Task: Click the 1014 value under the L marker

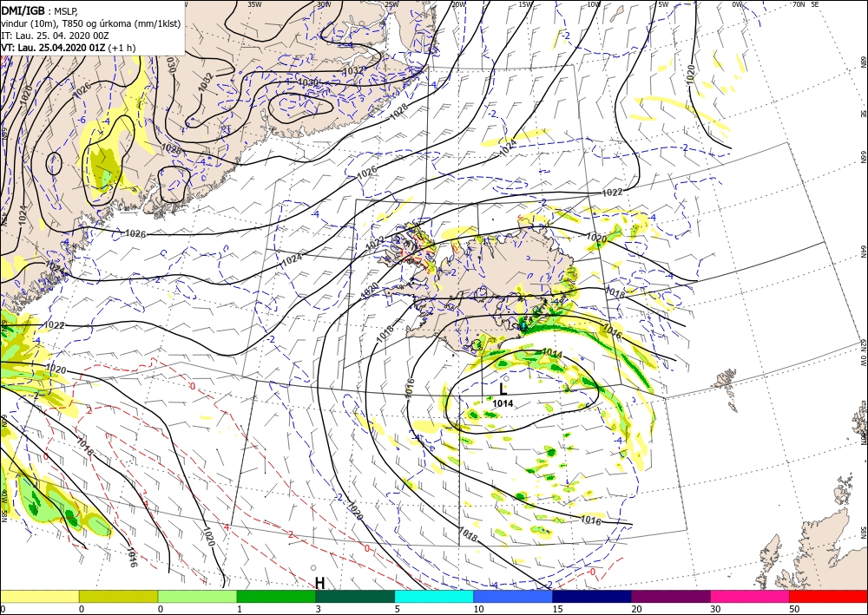Action: [x=503, y=403]
